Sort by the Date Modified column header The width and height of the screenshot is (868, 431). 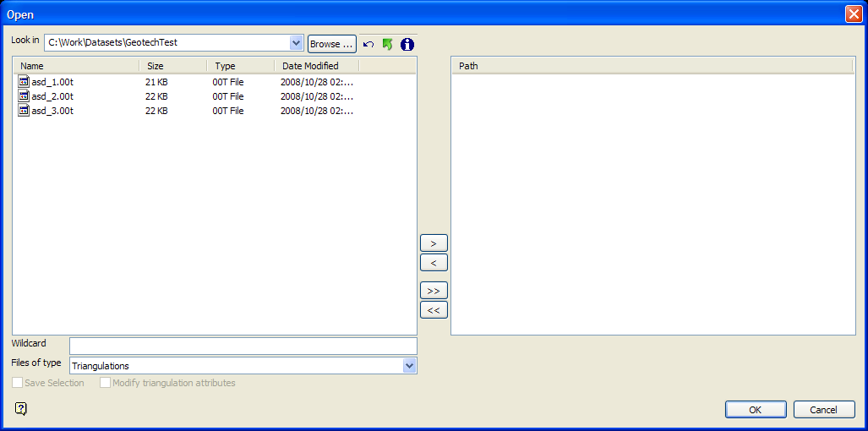317,66
